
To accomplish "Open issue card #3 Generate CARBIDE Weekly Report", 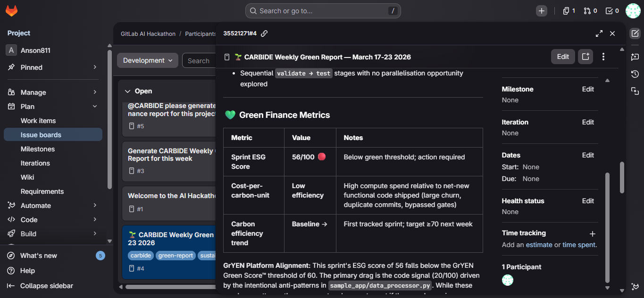I will 169,161.
